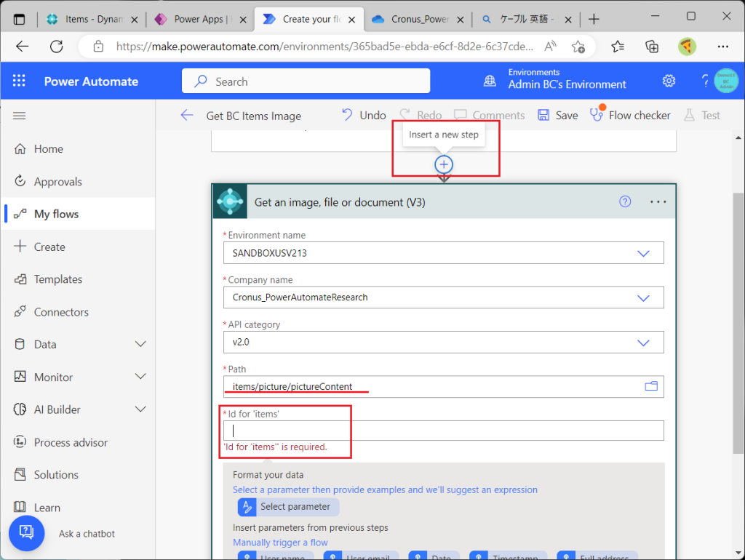
Task: Open the Path folder picker icon
Action: [x=651, y=386]
